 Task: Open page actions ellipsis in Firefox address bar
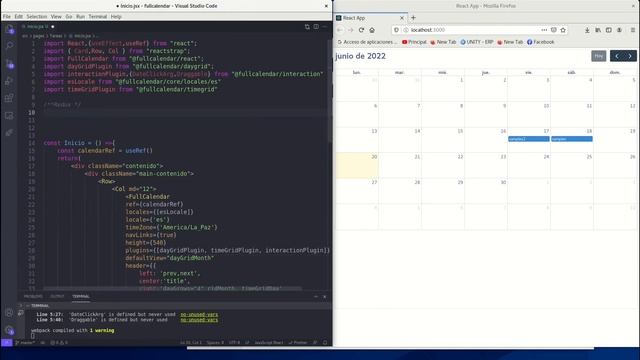pos(544,30)
